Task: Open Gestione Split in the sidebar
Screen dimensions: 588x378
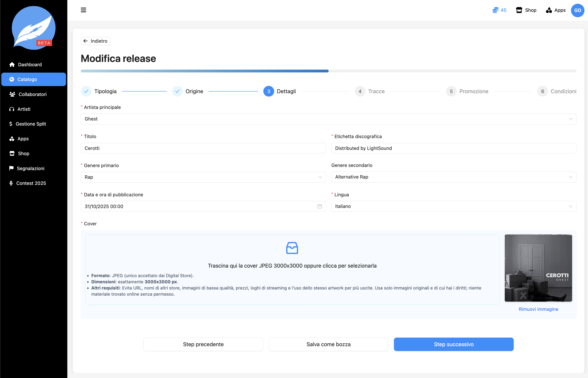Action: tap(31, 124)
